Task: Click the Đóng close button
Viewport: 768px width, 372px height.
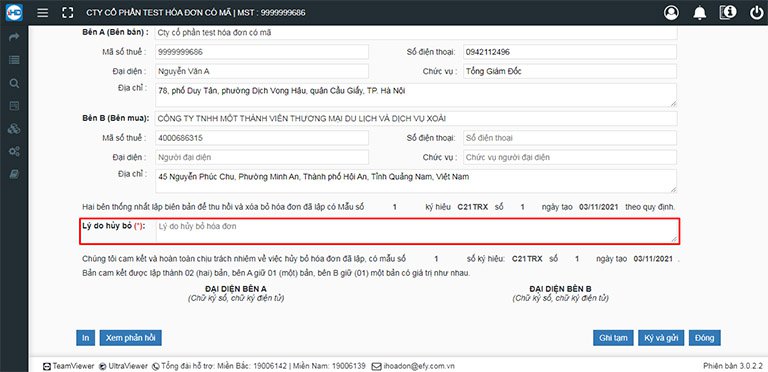Action: click(704, 338)
